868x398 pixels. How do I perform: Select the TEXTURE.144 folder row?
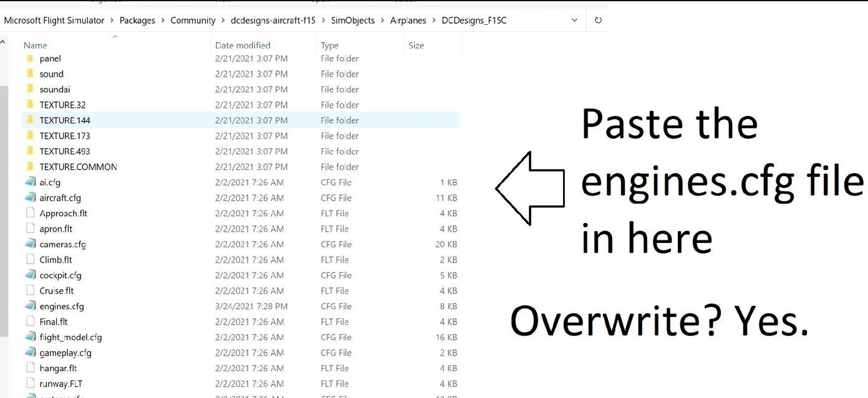click(x=65, y=120)
